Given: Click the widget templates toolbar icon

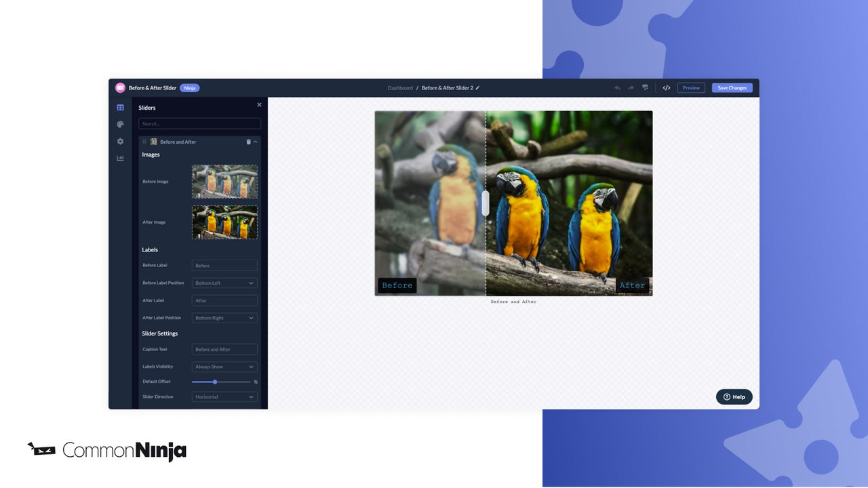Looking at the screenshot, I should click(x=645, y=87).
